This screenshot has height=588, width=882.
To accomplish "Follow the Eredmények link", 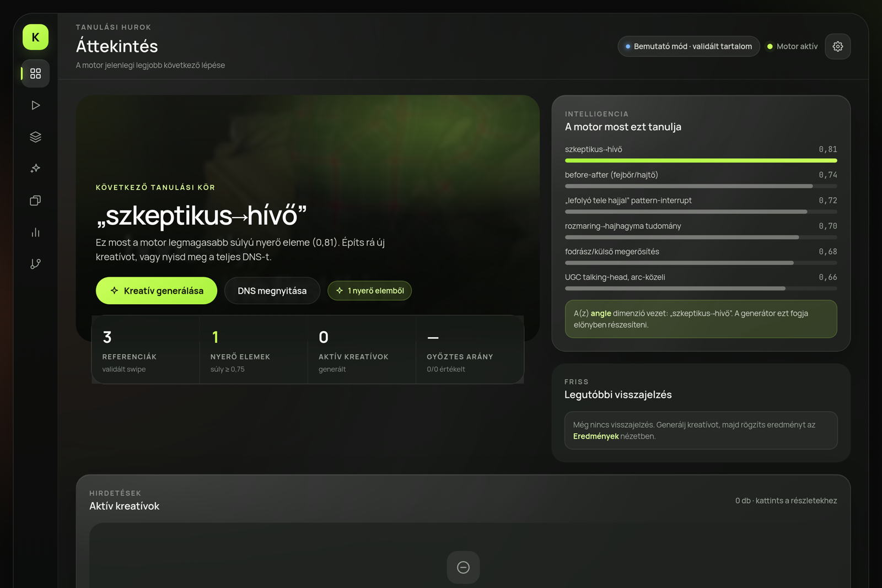I will pyautogui.click(x=596, y=436).
